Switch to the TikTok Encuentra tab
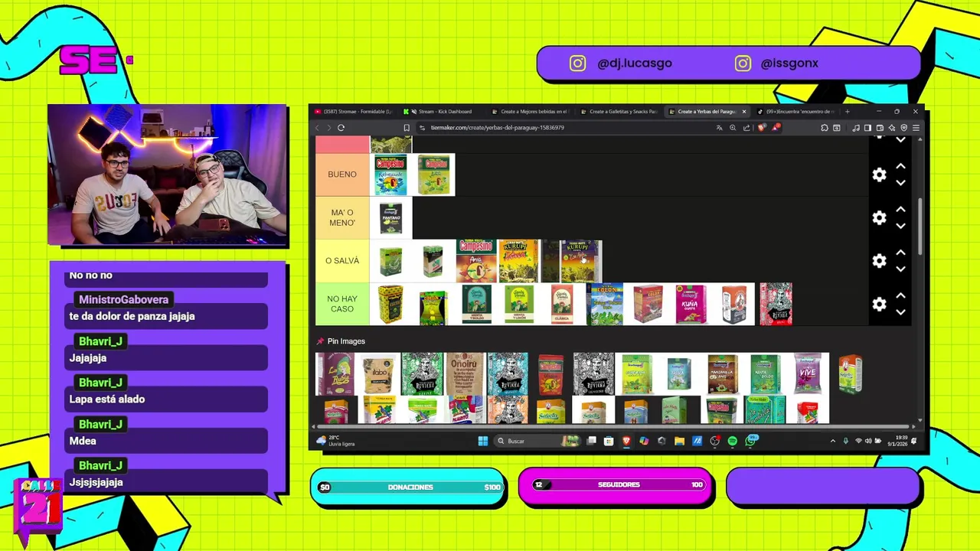This screenshot has width=980, height=551. [x=796, y=112]
